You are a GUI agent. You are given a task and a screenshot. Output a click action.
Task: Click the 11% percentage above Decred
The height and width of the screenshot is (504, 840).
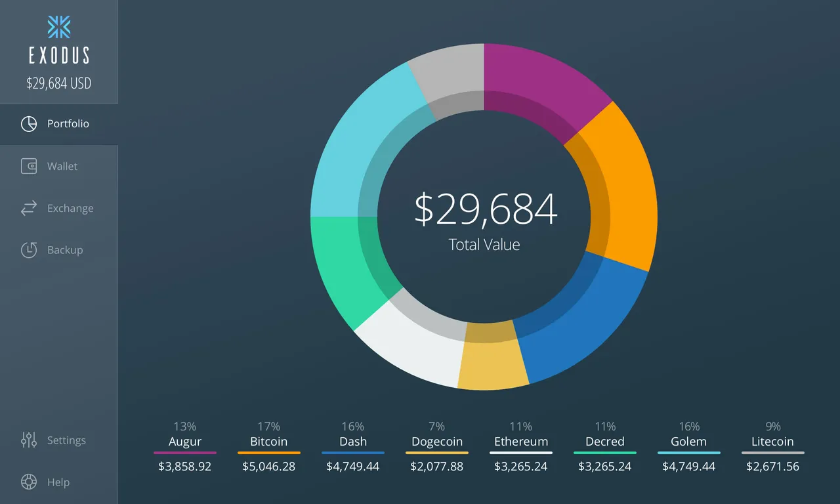605,427
